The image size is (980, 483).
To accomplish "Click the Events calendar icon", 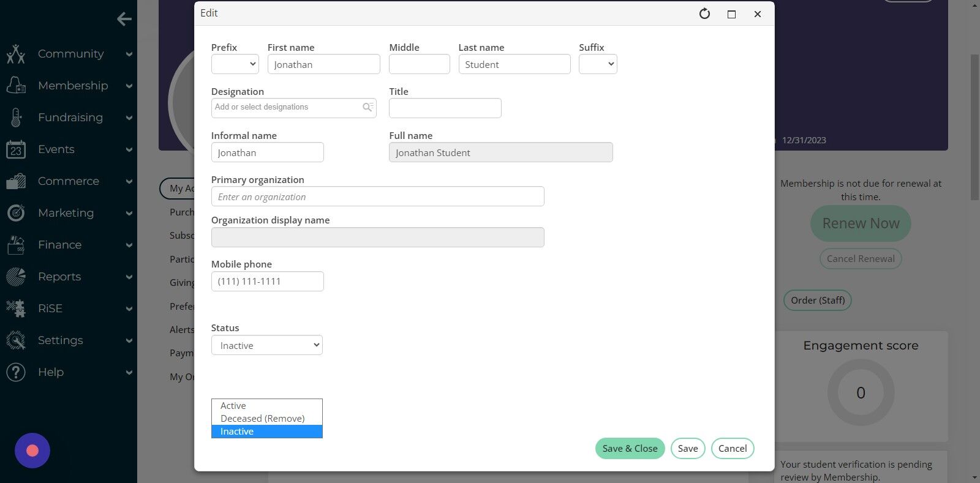I will pos(16,149).
